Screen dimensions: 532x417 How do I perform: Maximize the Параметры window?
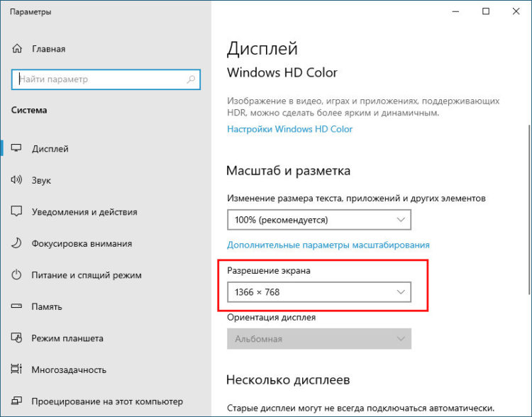tap(486, 11)
